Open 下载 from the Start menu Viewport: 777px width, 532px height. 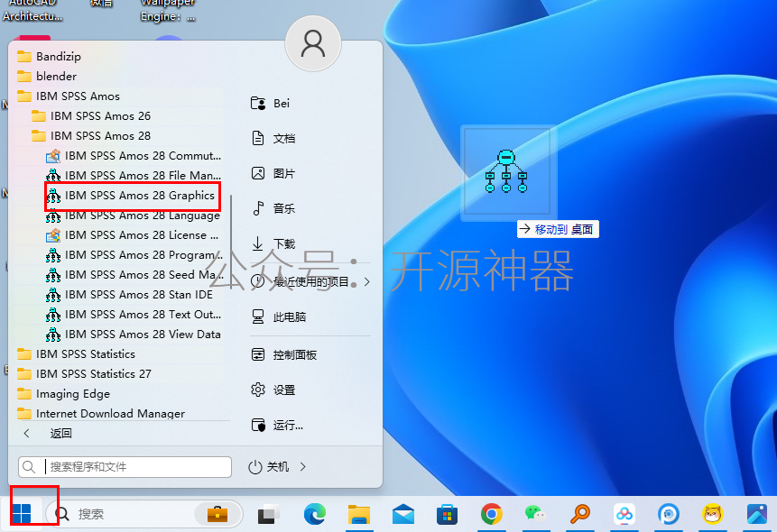pyautogui.click(x=273, y=243)
